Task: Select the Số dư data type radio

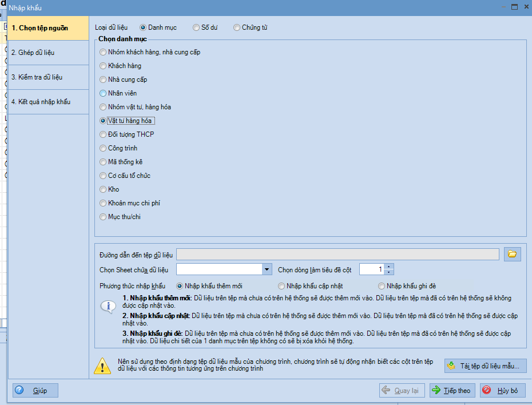Action: [x=196, y=27]
